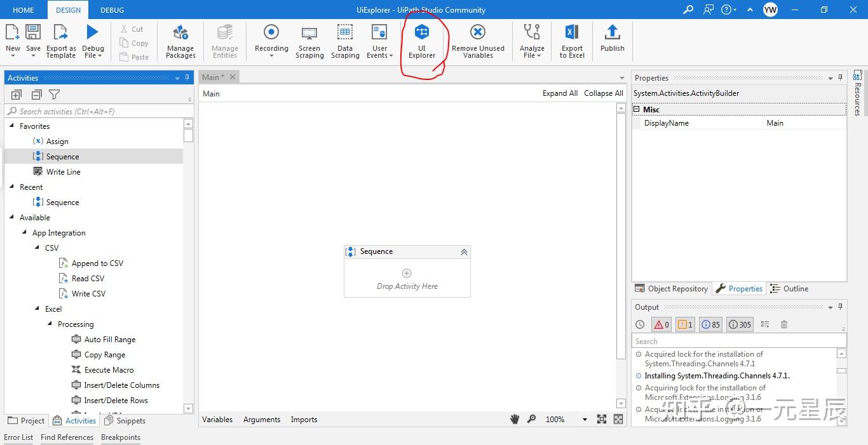The height and width of the screenshot is (445, 868).
Task: Switch to the DEBUG ribbon tab
Action: [x=112, y=10]
